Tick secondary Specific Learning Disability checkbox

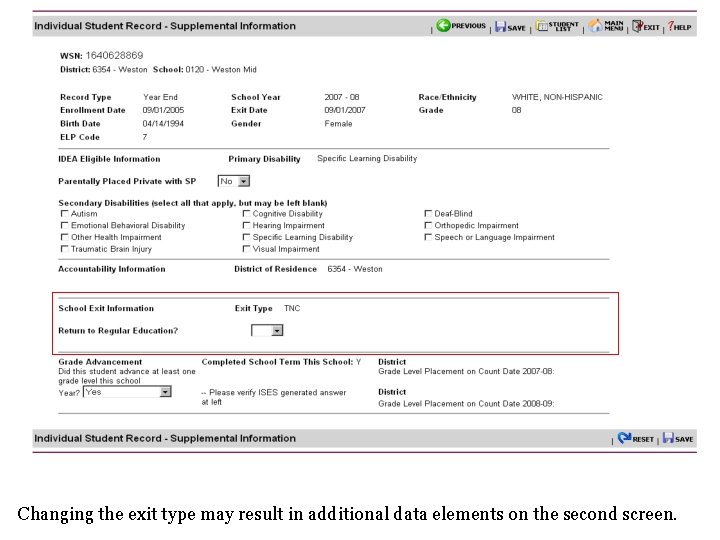tap(247, 237)
